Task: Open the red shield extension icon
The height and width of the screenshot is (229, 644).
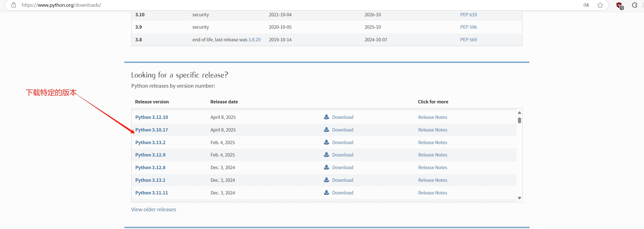Action: (x=620, y=5)
